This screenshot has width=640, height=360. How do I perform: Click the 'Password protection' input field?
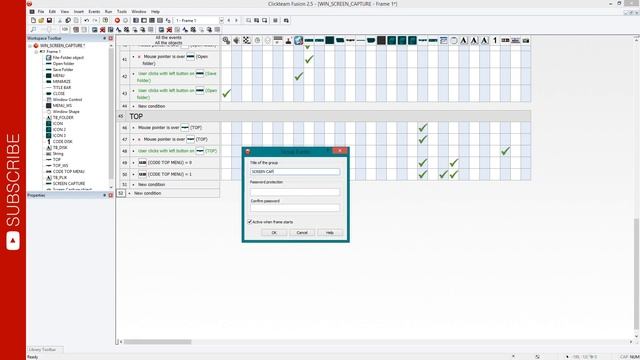(x=295, y=191)
